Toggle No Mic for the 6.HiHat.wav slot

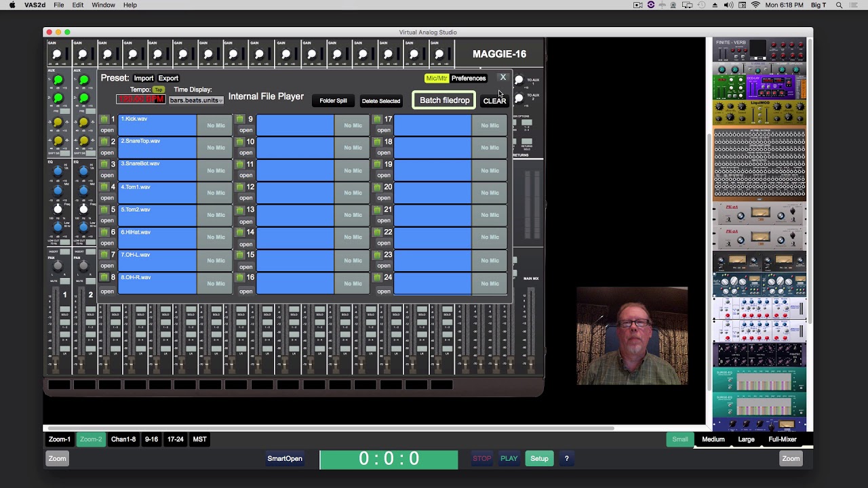click(x=216, y=237)
